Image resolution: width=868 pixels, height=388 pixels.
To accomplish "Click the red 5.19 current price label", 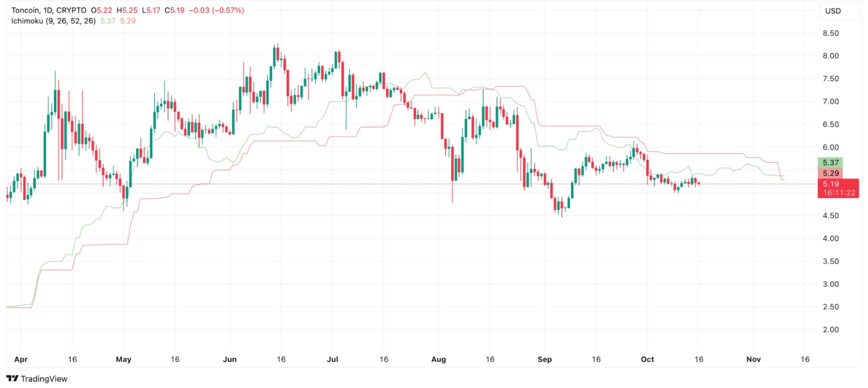I will click(830, 184).
